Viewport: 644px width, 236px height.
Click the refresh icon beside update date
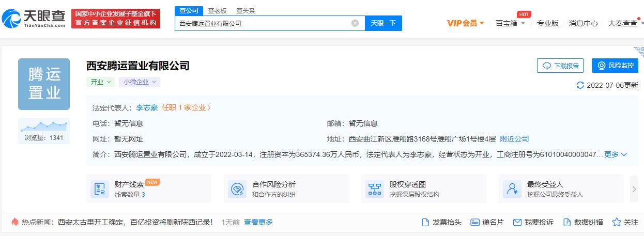pos(580,85)
